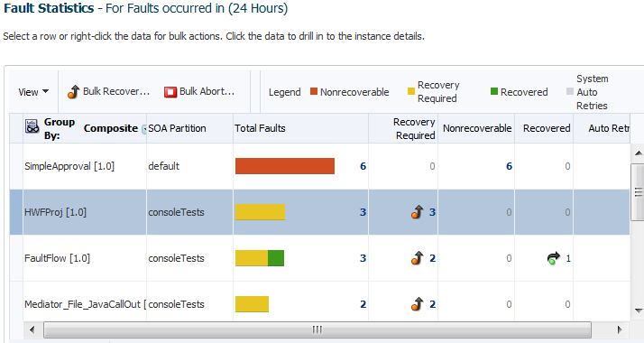Click the HWFProj yellow fault bar
Image resolution: width=644 pixels, height=343 pixels.
click(x=260, y=212)
